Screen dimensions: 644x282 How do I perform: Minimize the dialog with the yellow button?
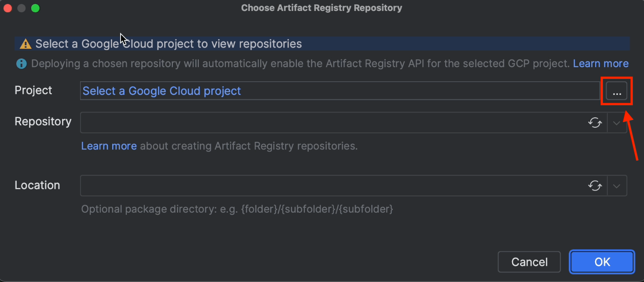pos(22,8)
